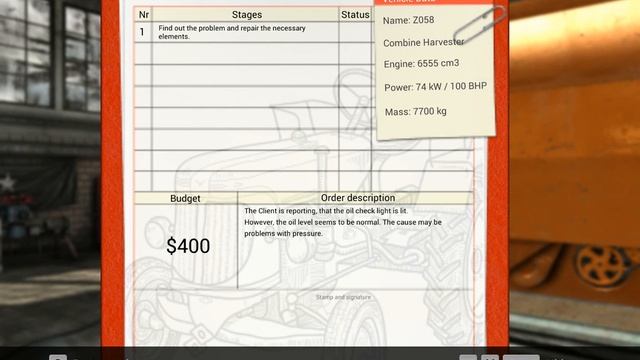Click the Status column header
The image size is (640, 360).
pos(355,15)
